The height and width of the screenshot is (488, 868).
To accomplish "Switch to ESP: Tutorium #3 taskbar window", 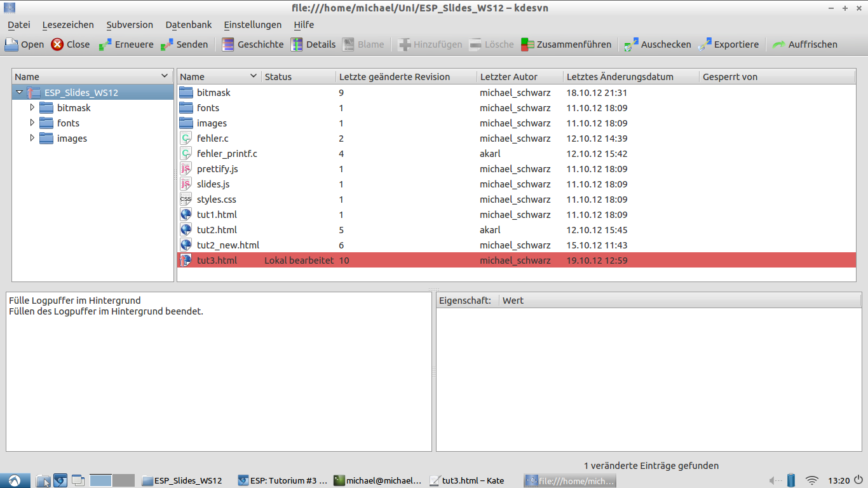I will pos(283,480).
